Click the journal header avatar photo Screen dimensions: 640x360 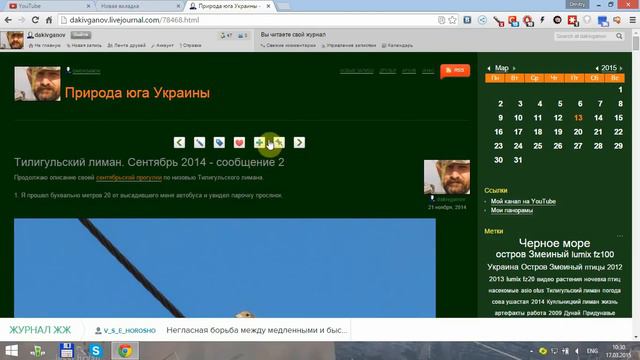tap(38, 84)
